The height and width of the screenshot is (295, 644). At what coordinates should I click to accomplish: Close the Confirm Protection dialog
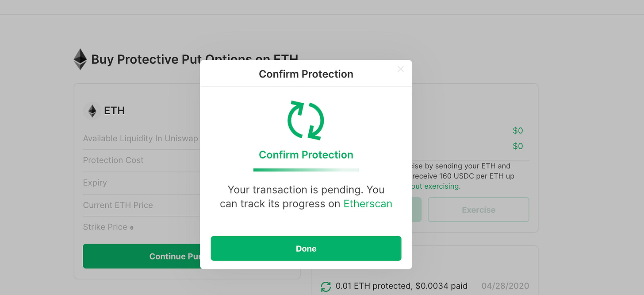coord(400,69)
